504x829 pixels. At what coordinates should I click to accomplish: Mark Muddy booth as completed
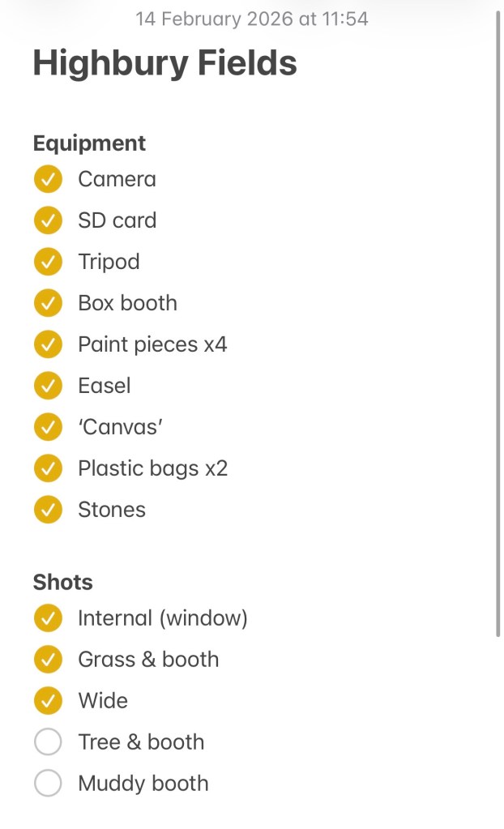48,784
